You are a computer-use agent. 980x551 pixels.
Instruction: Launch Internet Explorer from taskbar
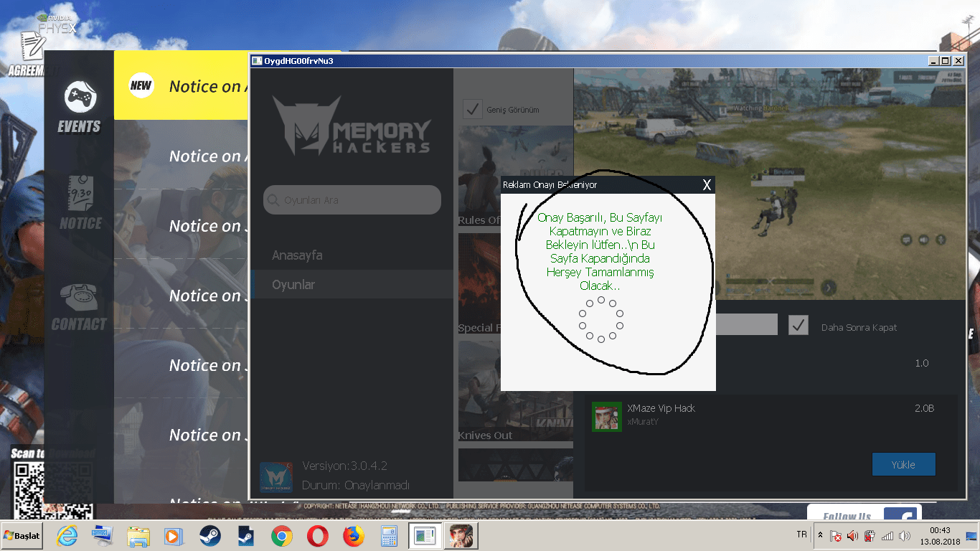click(67, 536)
